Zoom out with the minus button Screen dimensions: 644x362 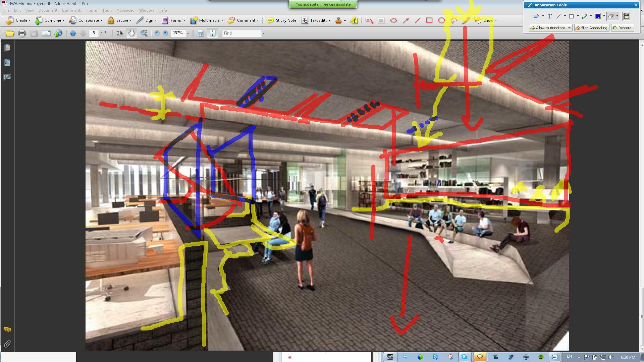click(157, 33)
